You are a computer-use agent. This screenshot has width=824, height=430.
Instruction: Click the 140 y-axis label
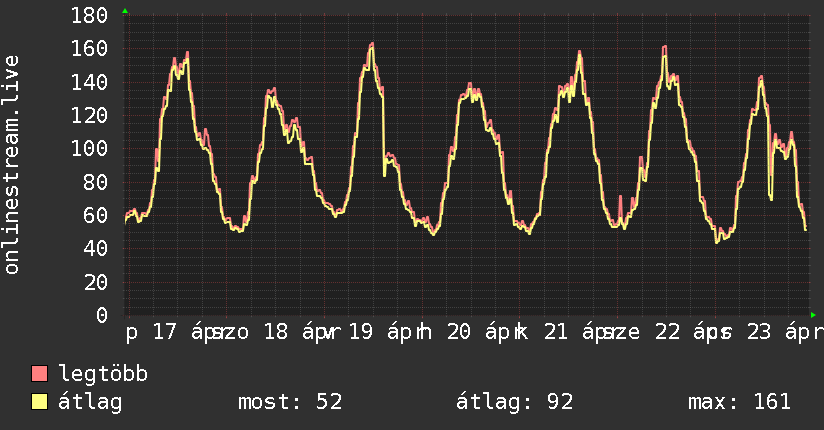point(89,82)
